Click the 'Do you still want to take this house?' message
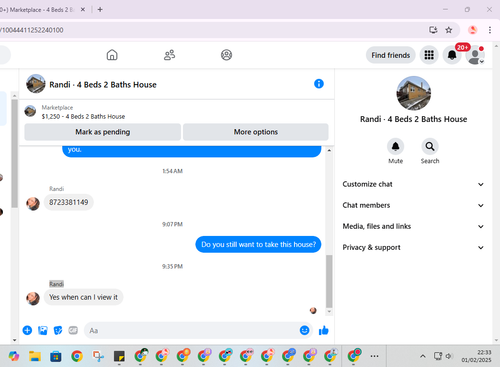Screen dimensions: 500x367 pyautogui.click(x=258, y=244)
